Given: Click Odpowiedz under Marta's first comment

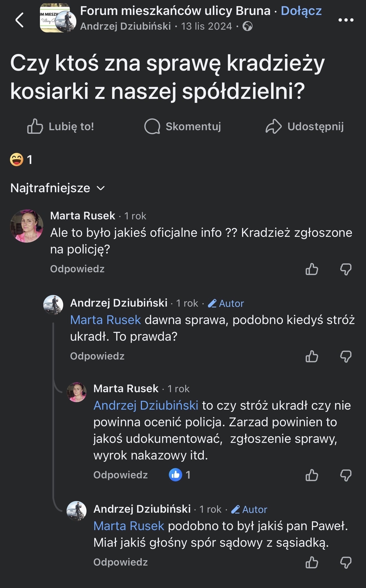Looking at the screenshot, I should point(77,269).
